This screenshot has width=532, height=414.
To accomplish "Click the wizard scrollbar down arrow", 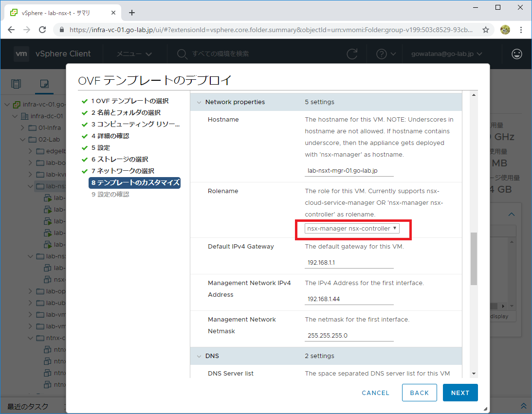I will (474, 374).
